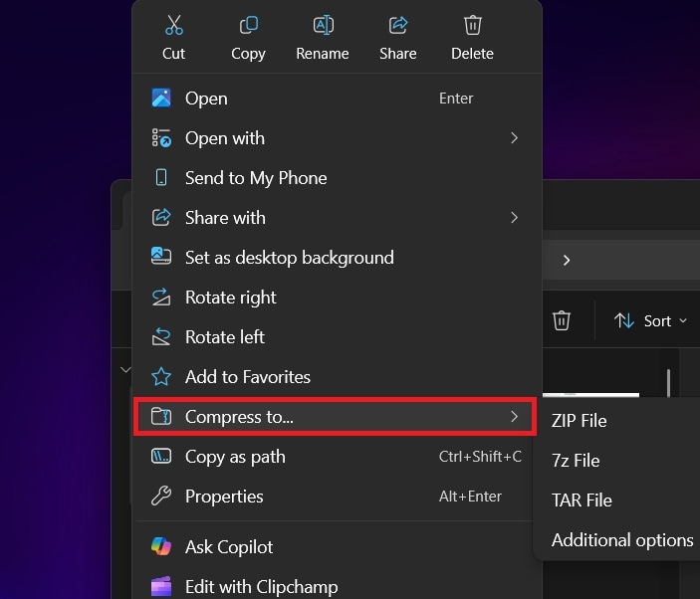The width and height of the screenshot is (700, 599).
Task: Expand the Compress to submenu chevron
Action: [514, 417]
